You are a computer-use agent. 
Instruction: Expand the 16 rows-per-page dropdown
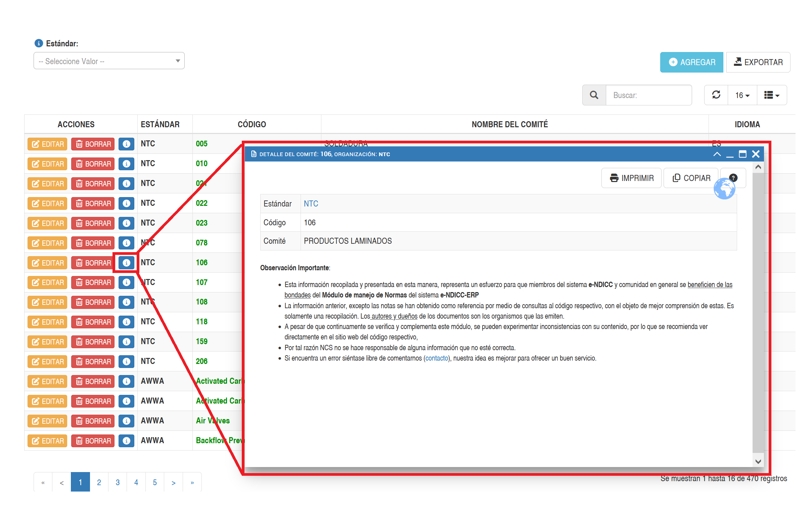coord(742,95)
